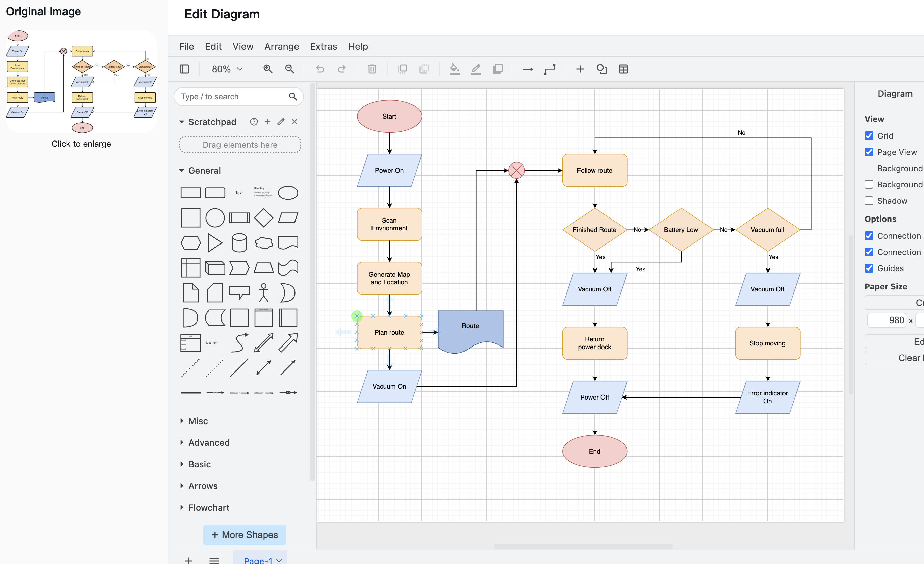Click the Fill Color bucket icon
The height and width of the screenshot is (564, 924).
coord(454,69)
